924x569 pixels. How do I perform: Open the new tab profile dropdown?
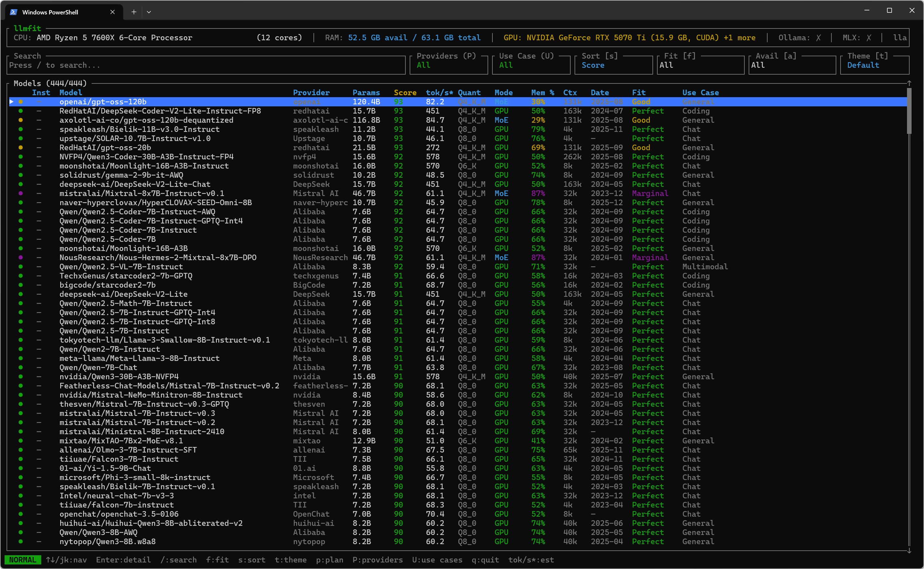149,12
